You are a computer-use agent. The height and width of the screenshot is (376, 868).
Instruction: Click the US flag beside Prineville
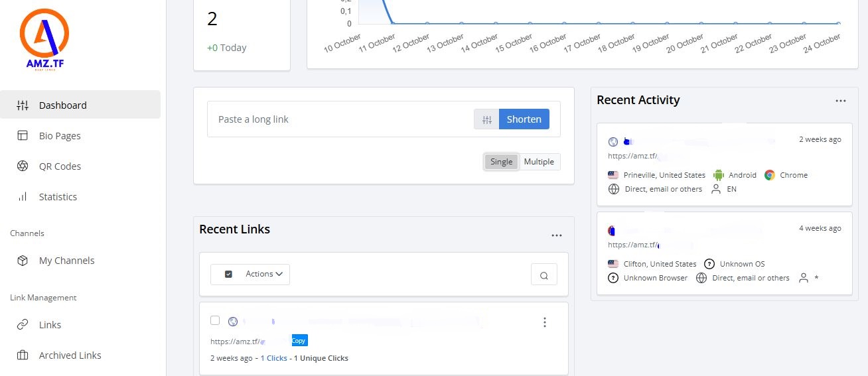pyautogui.click(x=613, y=175)
